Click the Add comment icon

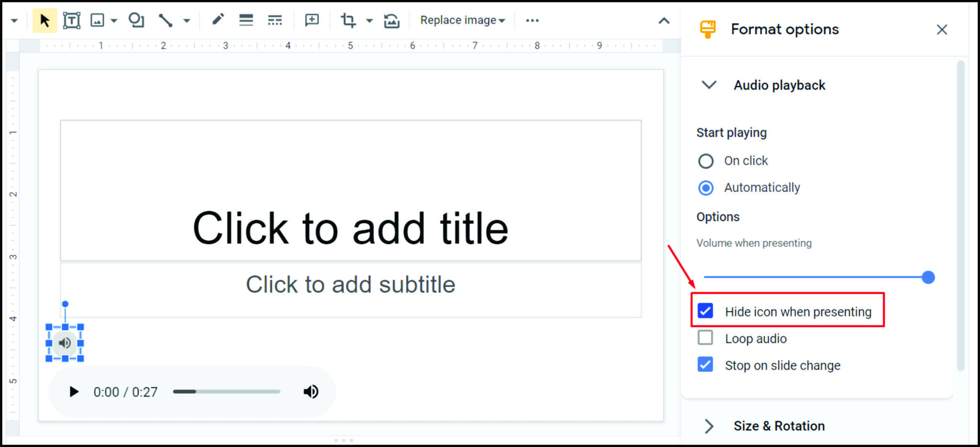[311, 20]
